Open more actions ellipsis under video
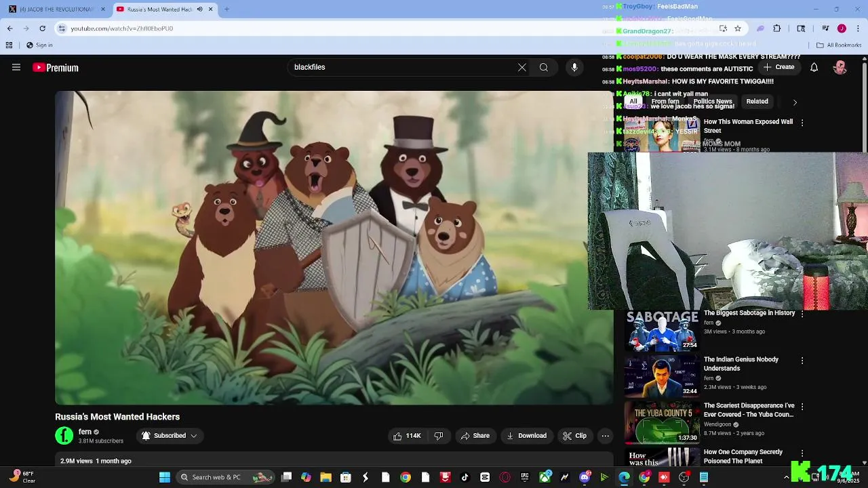The image size is (868, 488). pyautogui.click(x=606, y=436)
